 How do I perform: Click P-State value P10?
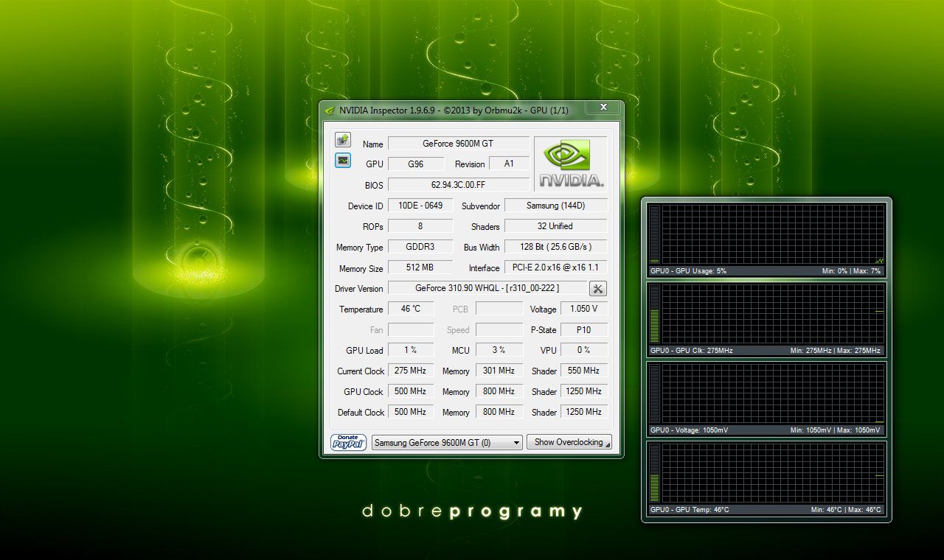584,329
